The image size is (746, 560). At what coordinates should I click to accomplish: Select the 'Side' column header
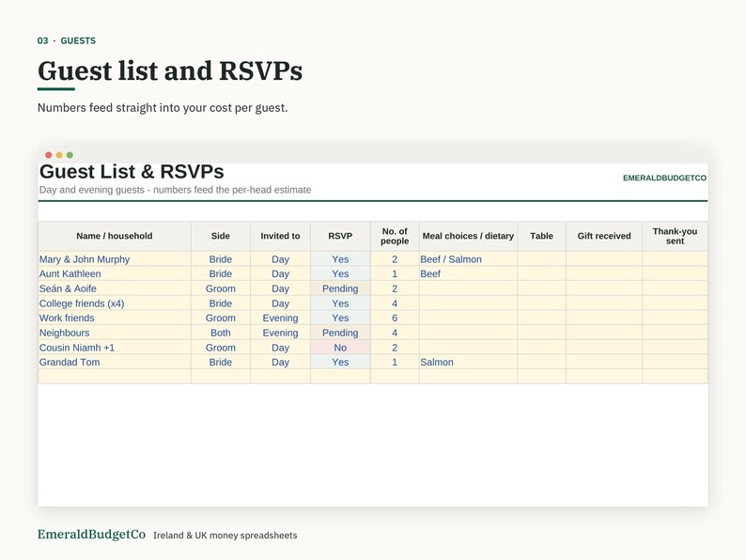(221, 236)
